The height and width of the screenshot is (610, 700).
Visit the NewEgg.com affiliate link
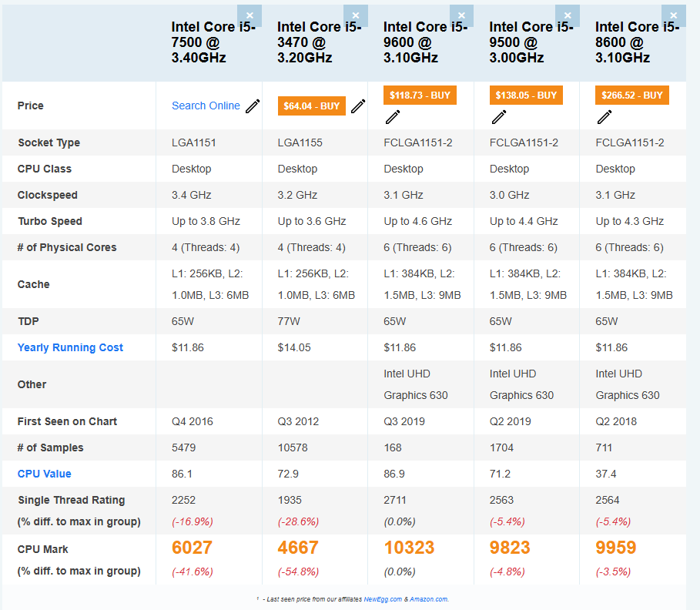pos(382,598)
